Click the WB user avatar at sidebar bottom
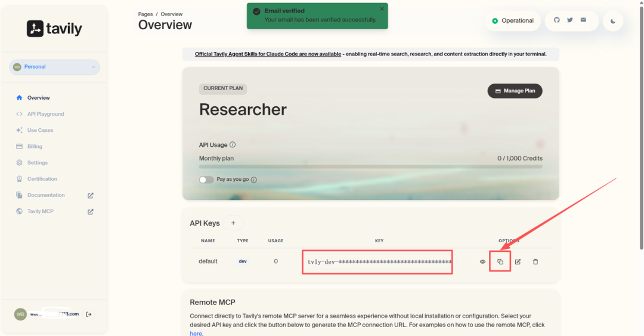 click(20, 314)
